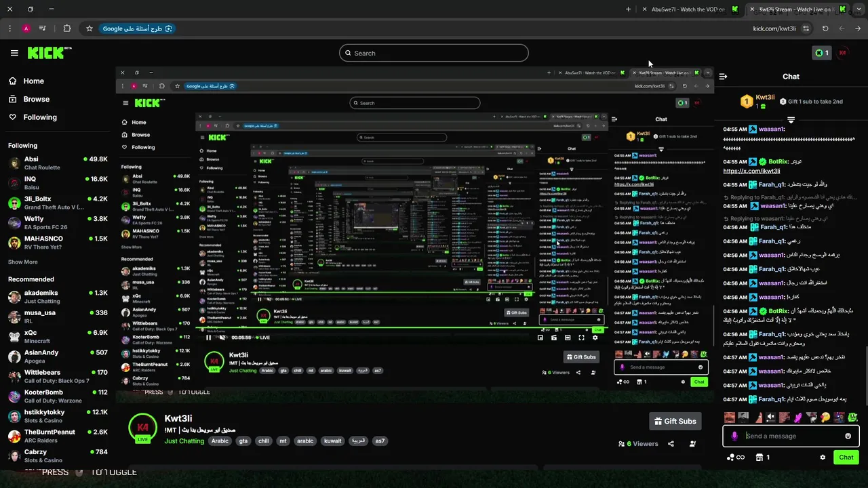The image size is (868, 488).
Task: Bookmark this page with the star icon
Action: tap(89, 28)
